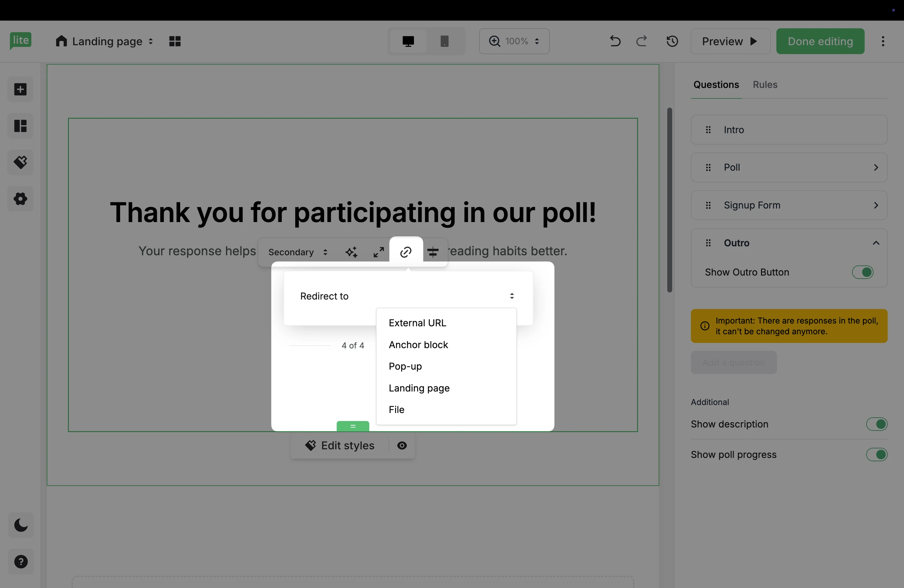
Task: Click the link icon in floating toolbar
Action: pyautogui.click(x=406, y=252)
